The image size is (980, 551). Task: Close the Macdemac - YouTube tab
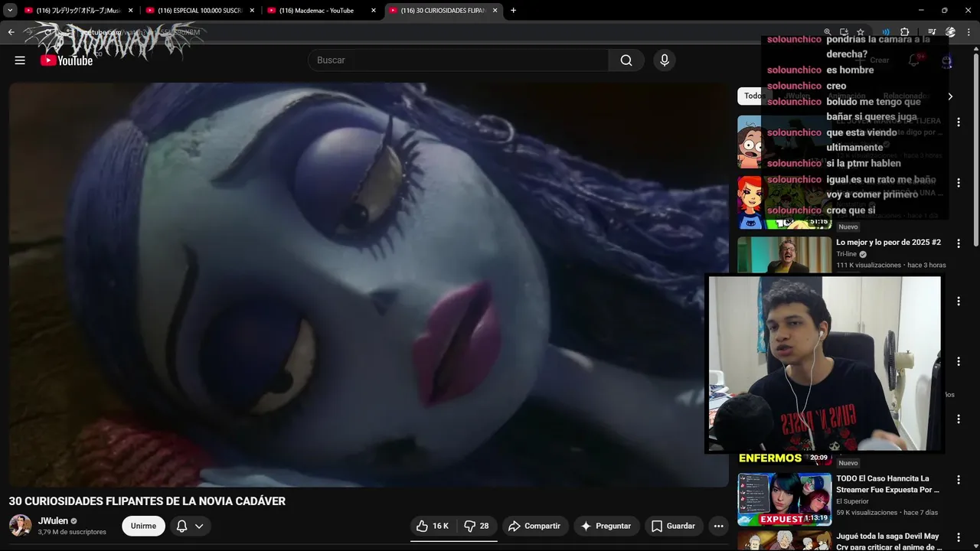point(374,11)
